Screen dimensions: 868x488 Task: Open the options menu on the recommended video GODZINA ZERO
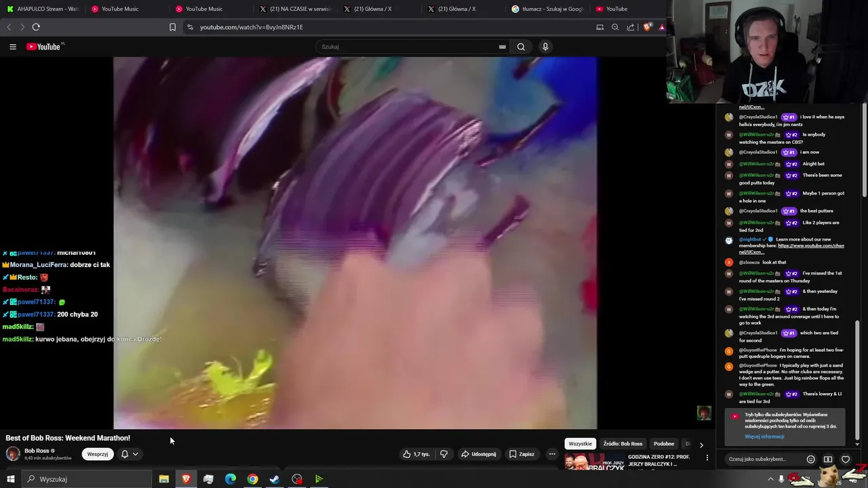[x=707, y=457]
